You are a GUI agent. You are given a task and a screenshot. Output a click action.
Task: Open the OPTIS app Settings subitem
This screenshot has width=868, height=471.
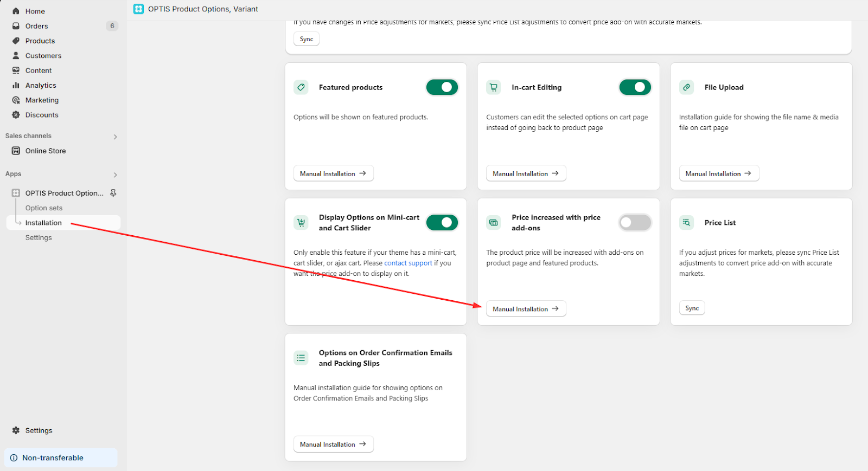pos(39,237)
